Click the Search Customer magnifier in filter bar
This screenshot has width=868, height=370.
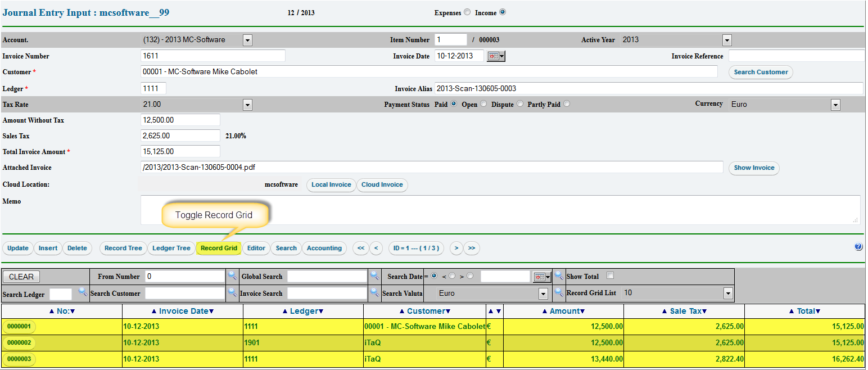point(233,292)
